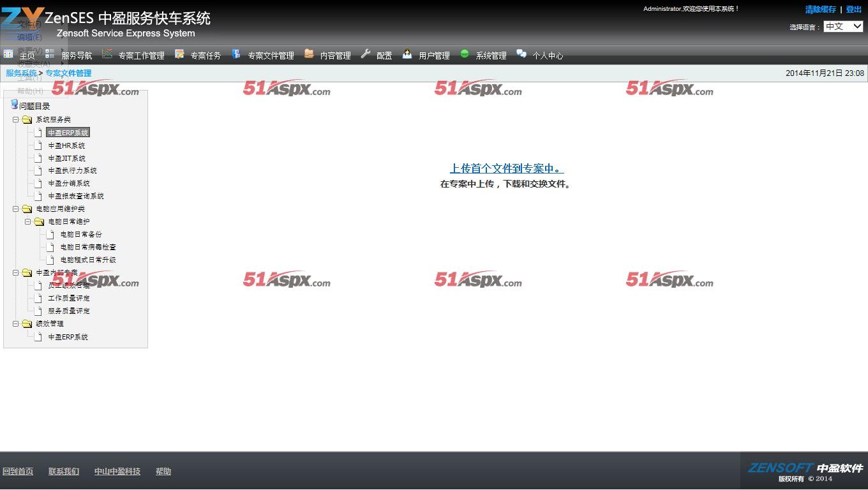Click the document icon beside 中盈分销系统
This screenshot has width=868, height=490.
click(x=38, y=183)
